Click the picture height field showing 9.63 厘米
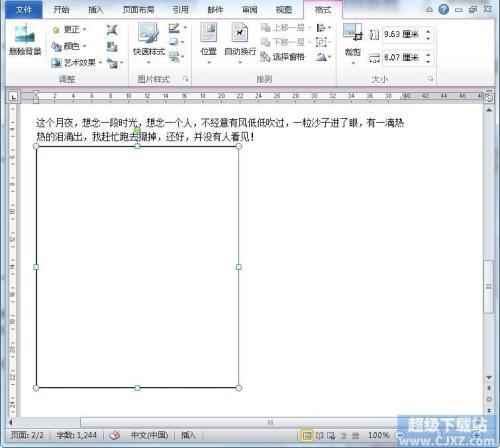 click(404, 34)
